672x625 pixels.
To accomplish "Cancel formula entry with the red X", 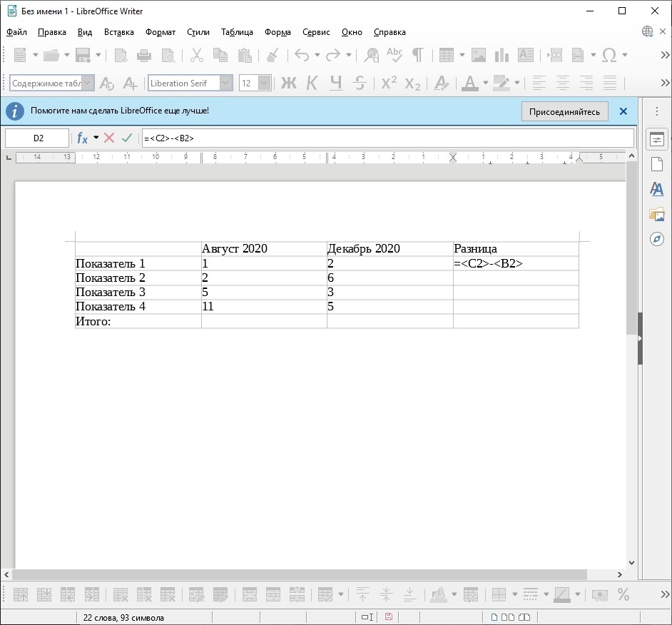I will (109, 138).
